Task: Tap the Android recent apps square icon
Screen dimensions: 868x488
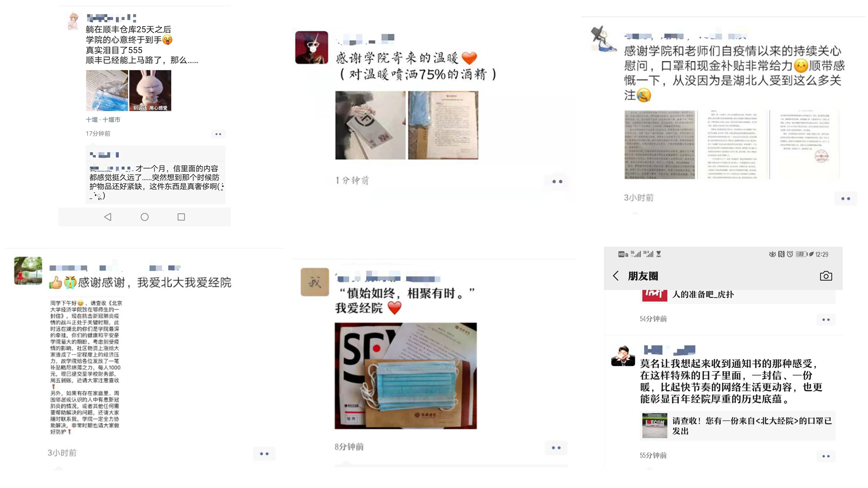Action: pos(181,217)
